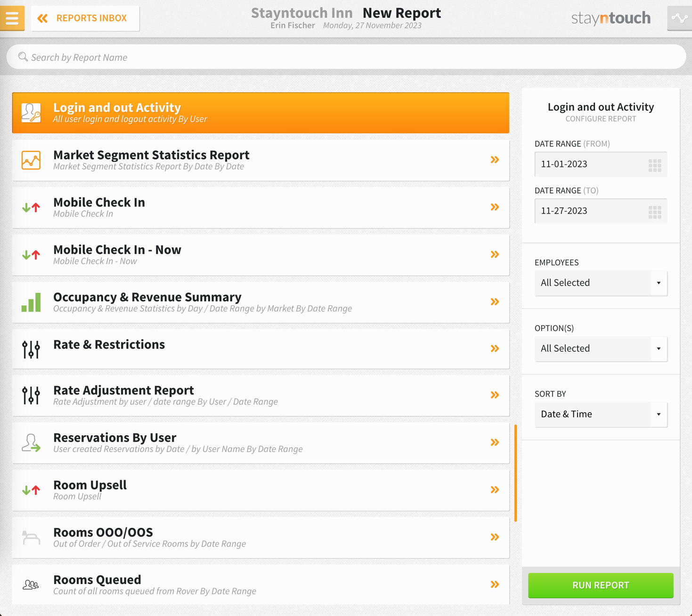The height and width of the screenshot is (616, 692).
Task: Expand Rooms Queued chevron
Action: click(495, 584)
